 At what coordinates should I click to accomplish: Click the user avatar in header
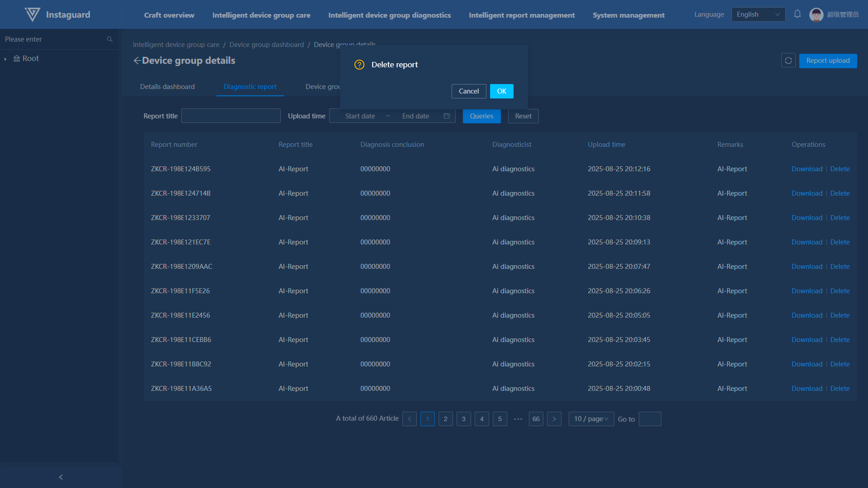tap(816, 14)
